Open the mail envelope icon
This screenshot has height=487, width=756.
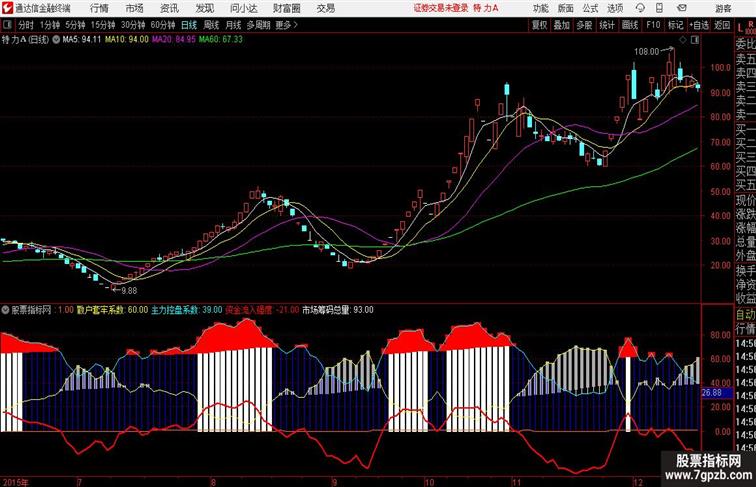pyautogui.click(x=681, y=8)
